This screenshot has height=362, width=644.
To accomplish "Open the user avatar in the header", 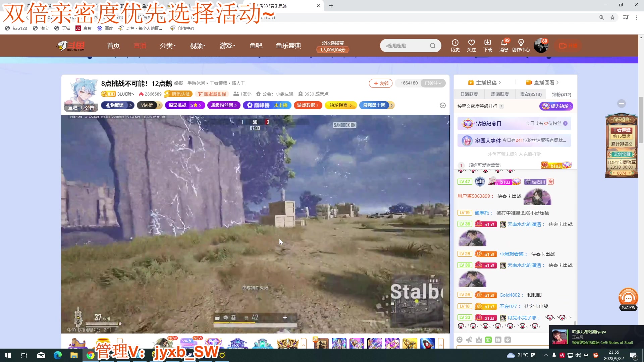I will [x=541, y=46].
